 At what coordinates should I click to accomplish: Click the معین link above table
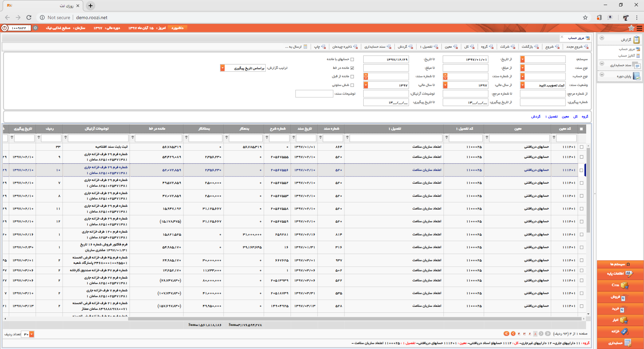[566, 116]
